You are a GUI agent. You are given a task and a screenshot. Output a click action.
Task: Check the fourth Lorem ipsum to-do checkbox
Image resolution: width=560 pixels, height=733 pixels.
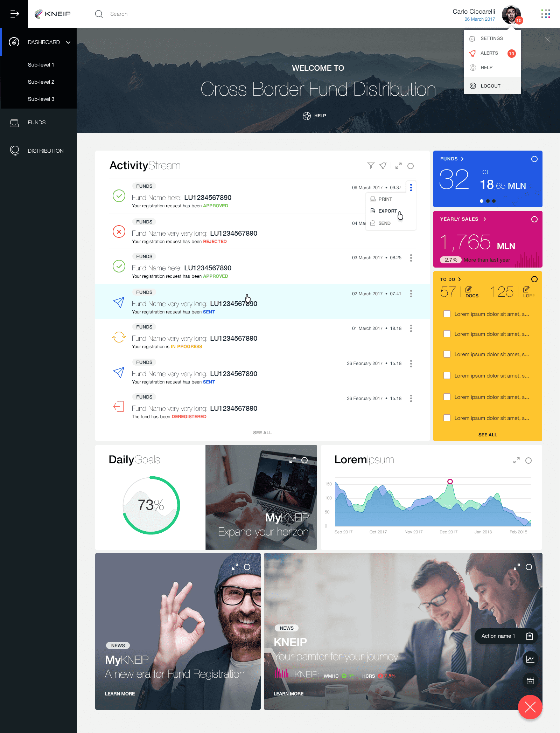pyautogui.click(x=447, y=375)
